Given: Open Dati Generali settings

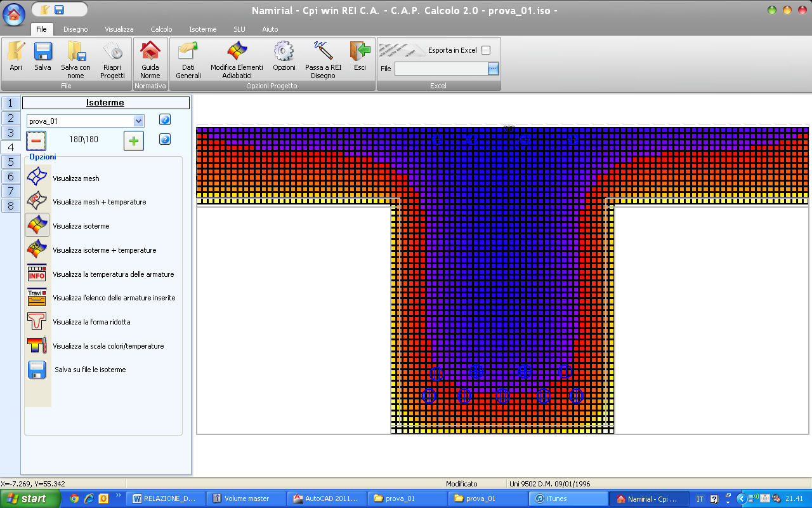Looking at the screenshot, I should tap(188, 60).
